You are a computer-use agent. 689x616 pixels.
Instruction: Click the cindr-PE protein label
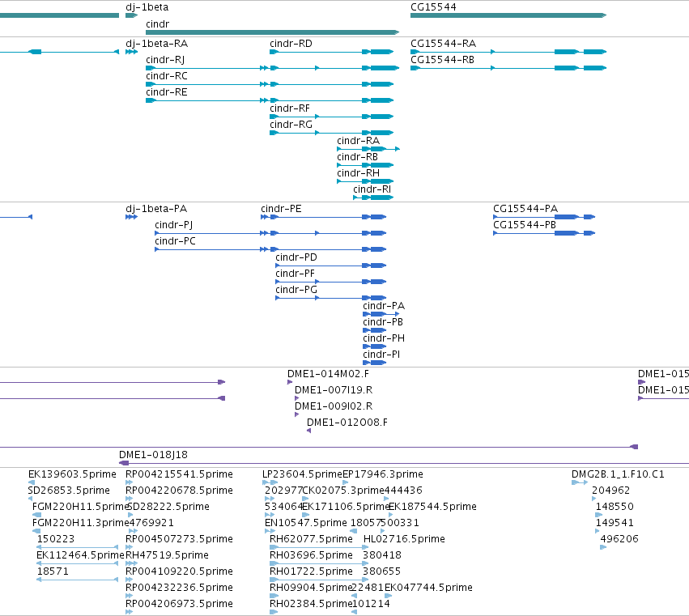281,209
